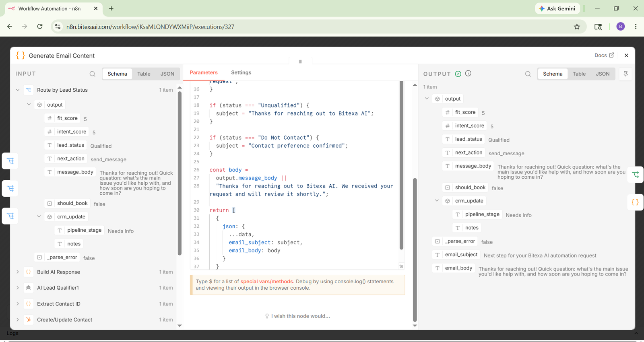Search the output data

pos(528,74)
